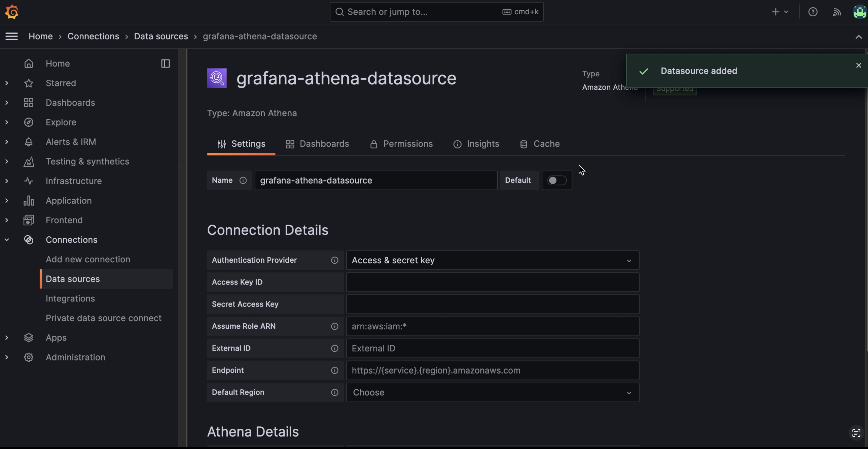Click the External ID info icon
This screenshot has height=449, width=868.
pyautogui.click(x=335, y=348)
